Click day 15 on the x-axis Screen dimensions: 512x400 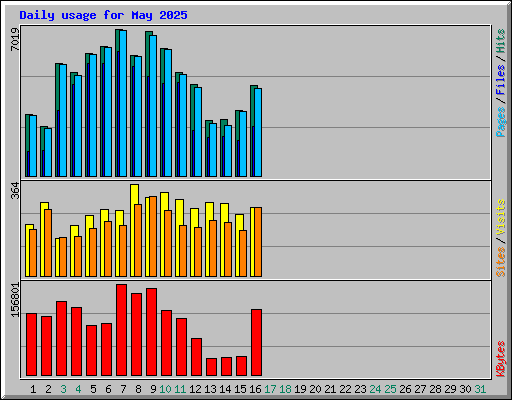pyautogui.click(x=240, y=389)
